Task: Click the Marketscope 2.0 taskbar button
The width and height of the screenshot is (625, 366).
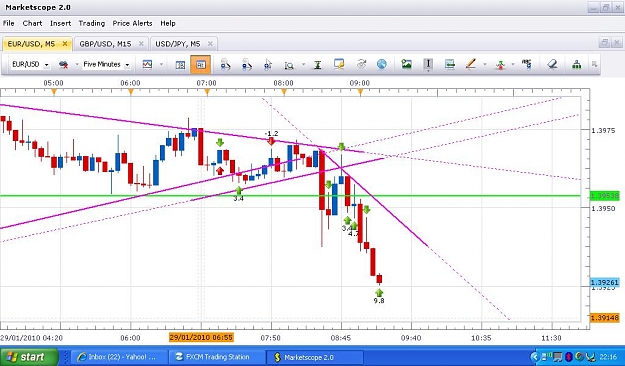Action: point(314,356)
